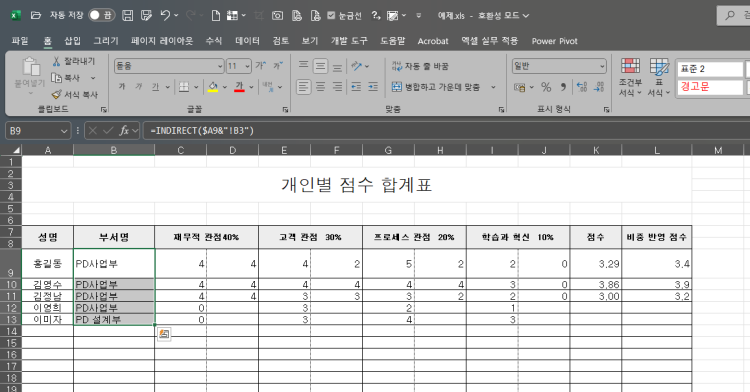Expand the Copy (복사) dropdown arrow
Screen dimensions: 750x392
coord(93,77)
